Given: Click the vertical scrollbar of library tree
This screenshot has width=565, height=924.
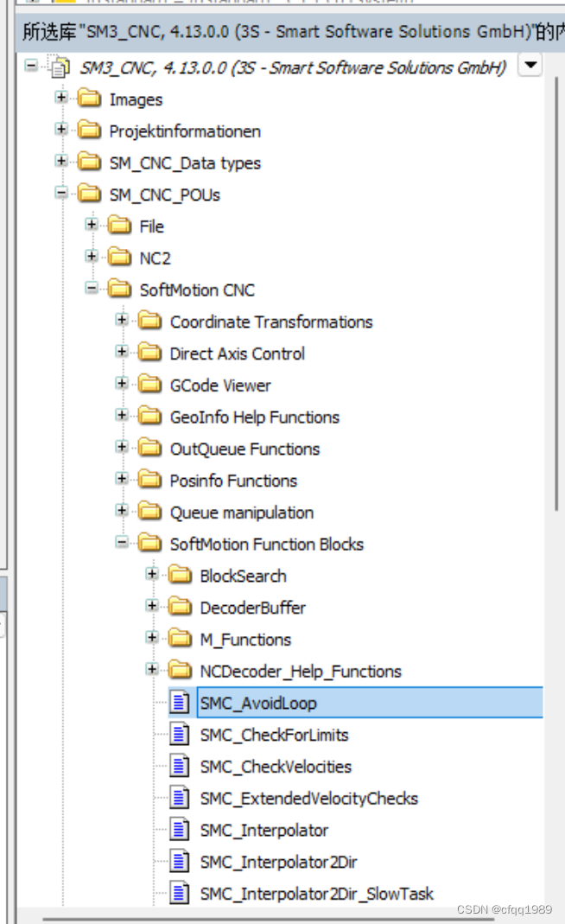Looking at the screenshot, I should 556,294.
